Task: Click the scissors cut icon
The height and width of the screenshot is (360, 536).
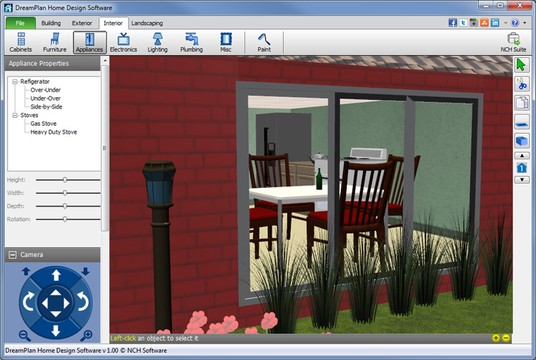Action: (x=522, y=84)
